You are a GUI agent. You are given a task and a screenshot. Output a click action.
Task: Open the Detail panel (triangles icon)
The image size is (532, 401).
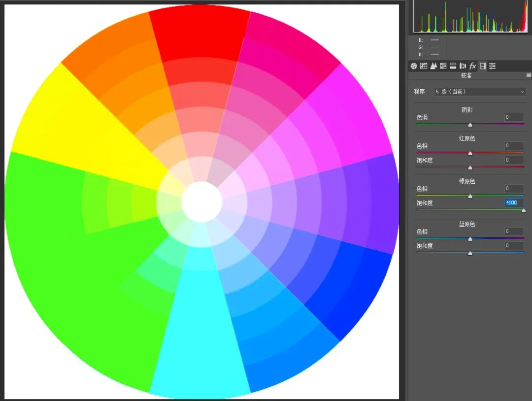pos(433,66)
